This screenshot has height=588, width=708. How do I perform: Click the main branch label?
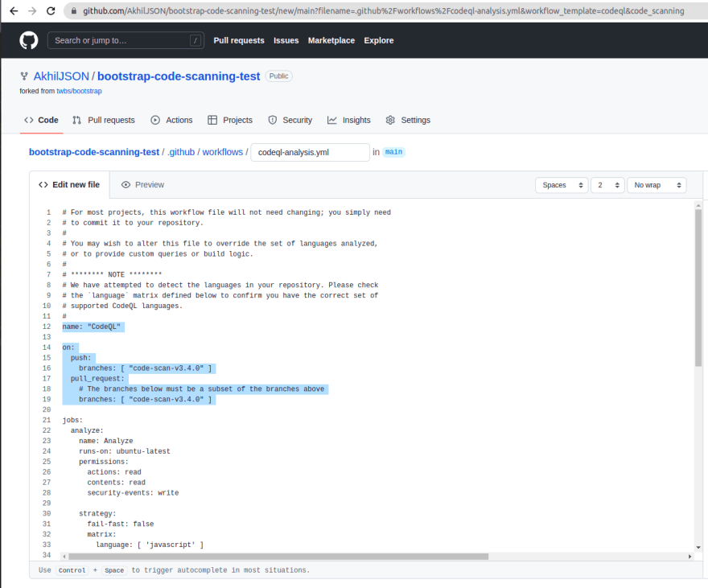click(x=393, y=152)
